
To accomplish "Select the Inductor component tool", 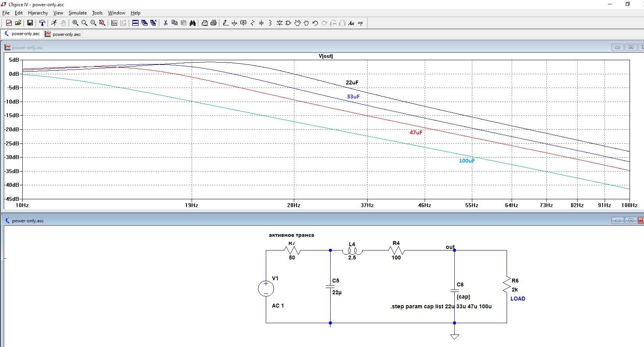I will coord(270,23).
